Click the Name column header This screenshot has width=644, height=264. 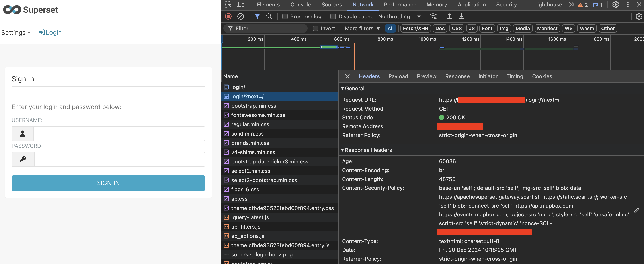click(x=279, y=76)
